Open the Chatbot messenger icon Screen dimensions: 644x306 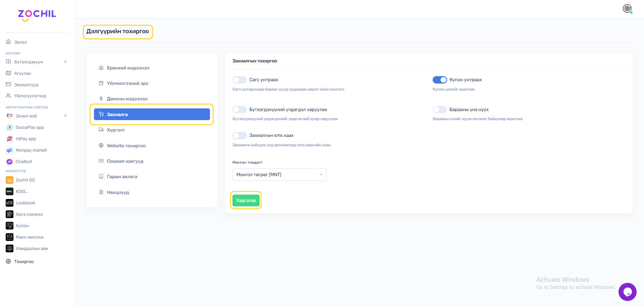point(9,162)
